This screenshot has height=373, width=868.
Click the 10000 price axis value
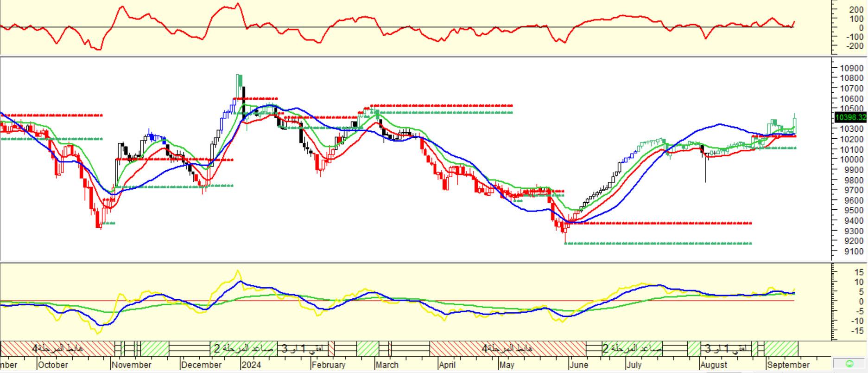point(851,160)
